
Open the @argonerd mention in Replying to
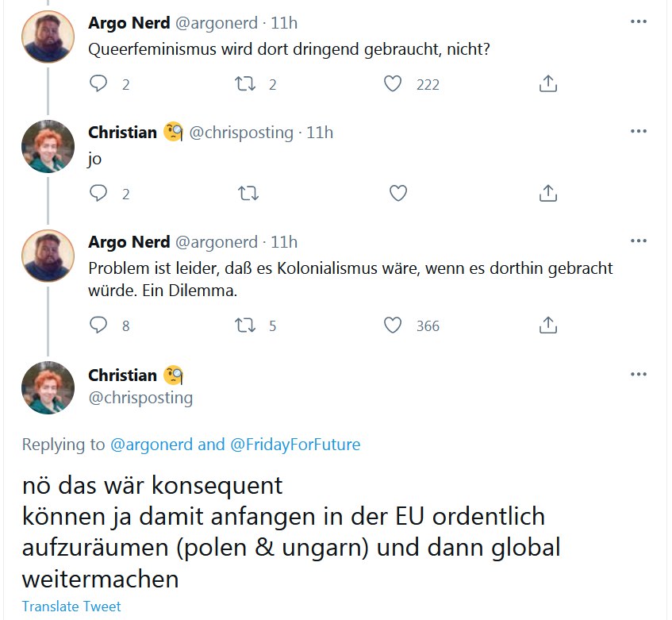coord(151,445)
